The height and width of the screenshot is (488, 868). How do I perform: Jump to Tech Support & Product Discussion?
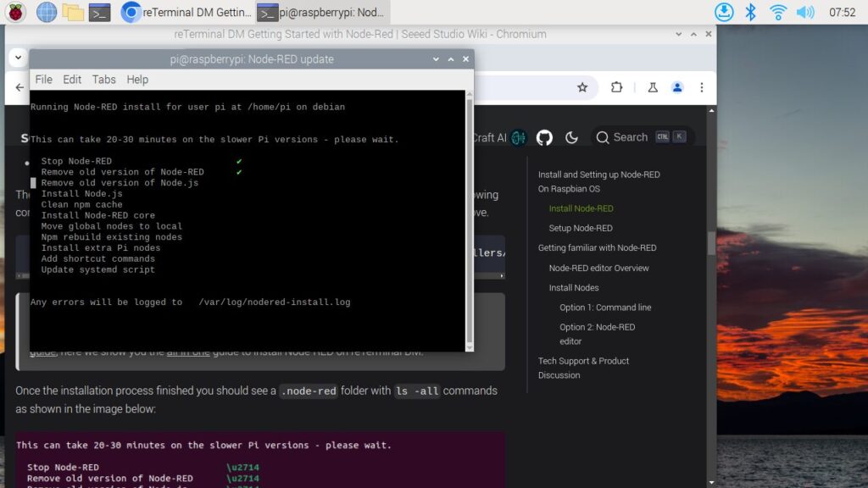pos(583,368)
